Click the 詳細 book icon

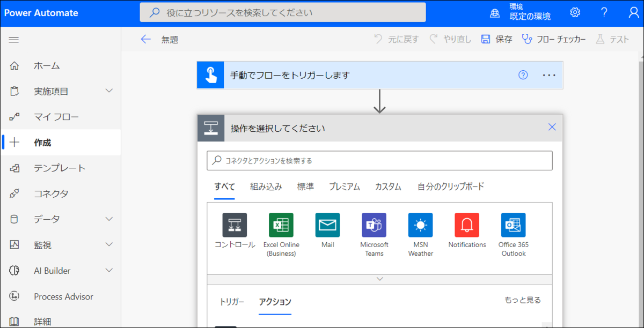tap(14, 322)
